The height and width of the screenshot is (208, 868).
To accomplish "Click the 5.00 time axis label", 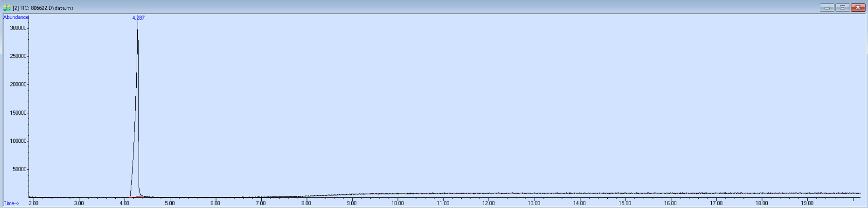I will (x=170, y=203).
